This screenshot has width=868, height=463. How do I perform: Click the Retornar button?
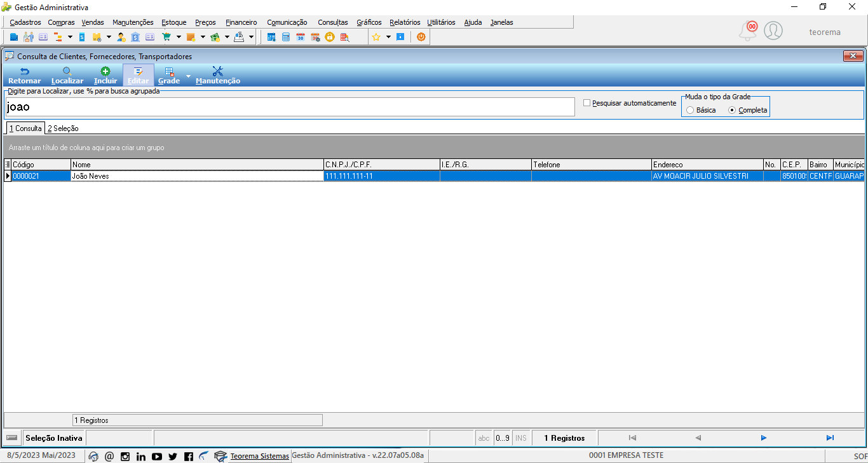coord(24,75)
